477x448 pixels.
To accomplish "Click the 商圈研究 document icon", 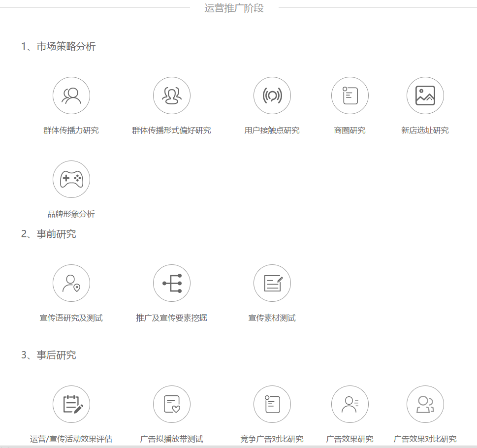I will 350,96.
